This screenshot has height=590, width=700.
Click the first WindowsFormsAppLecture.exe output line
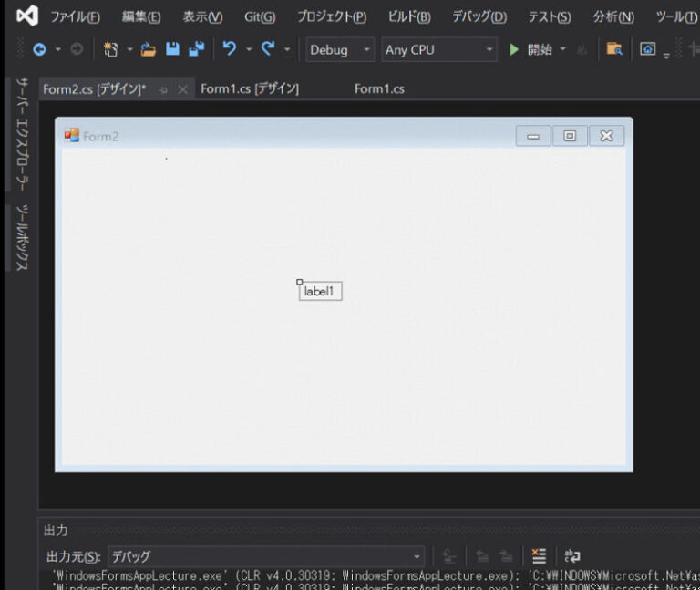coord(376,575)
